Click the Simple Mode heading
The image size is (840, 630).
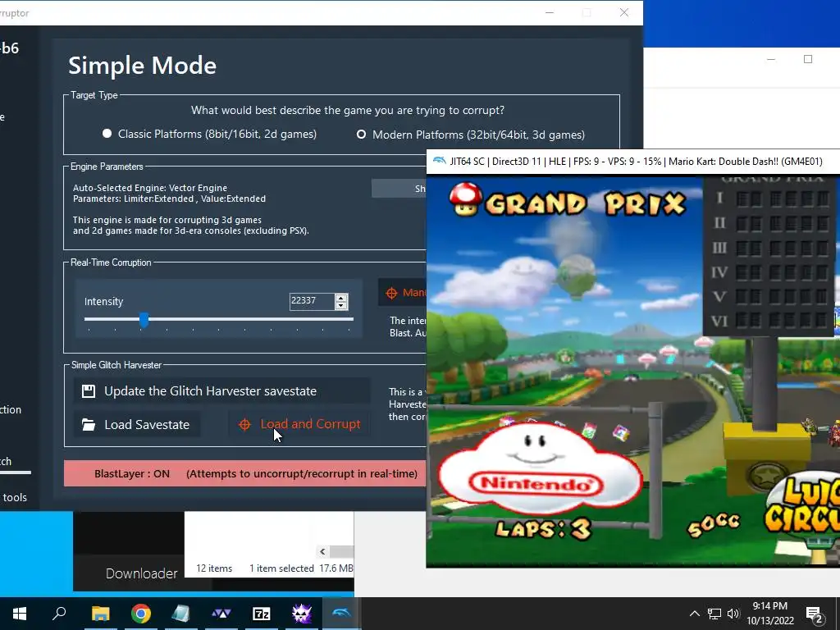[x=143, y=66]
